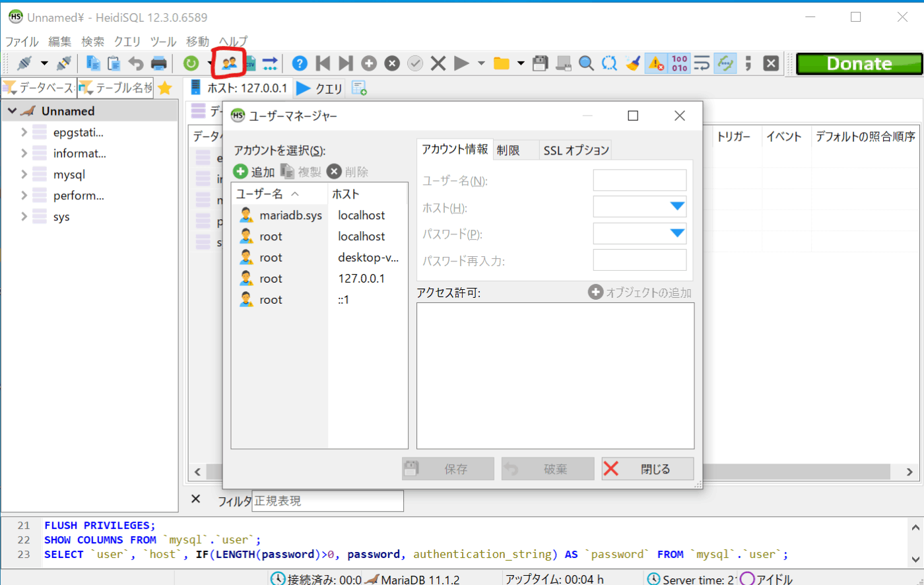Click the replace text circular icon
This screenshot has width=924, height=585.
[609, 63]
